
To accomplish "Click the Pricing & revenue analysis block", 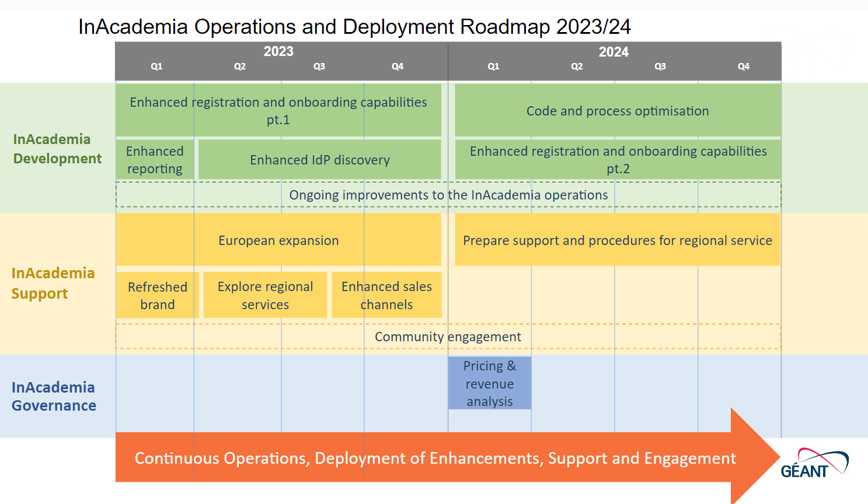I will [489, 383].
